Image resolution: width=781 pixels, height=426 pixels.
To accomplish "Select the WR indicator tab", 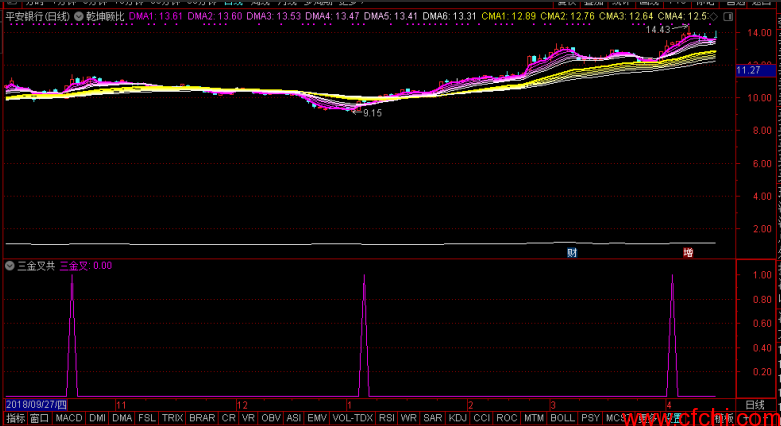I will tap(409, 418).
